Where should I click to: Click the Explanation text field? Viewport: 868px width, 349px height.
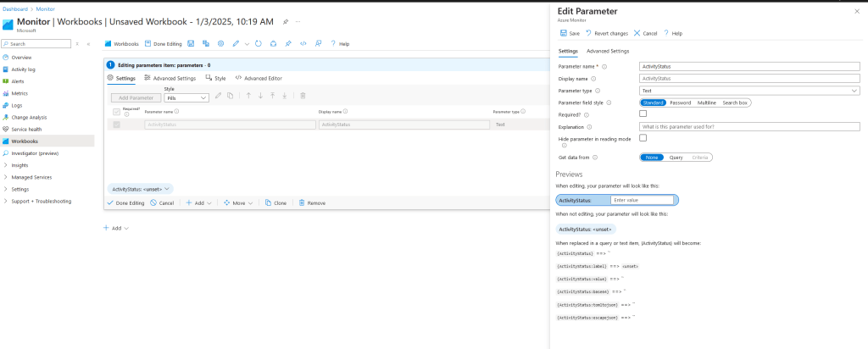point(749,126)
